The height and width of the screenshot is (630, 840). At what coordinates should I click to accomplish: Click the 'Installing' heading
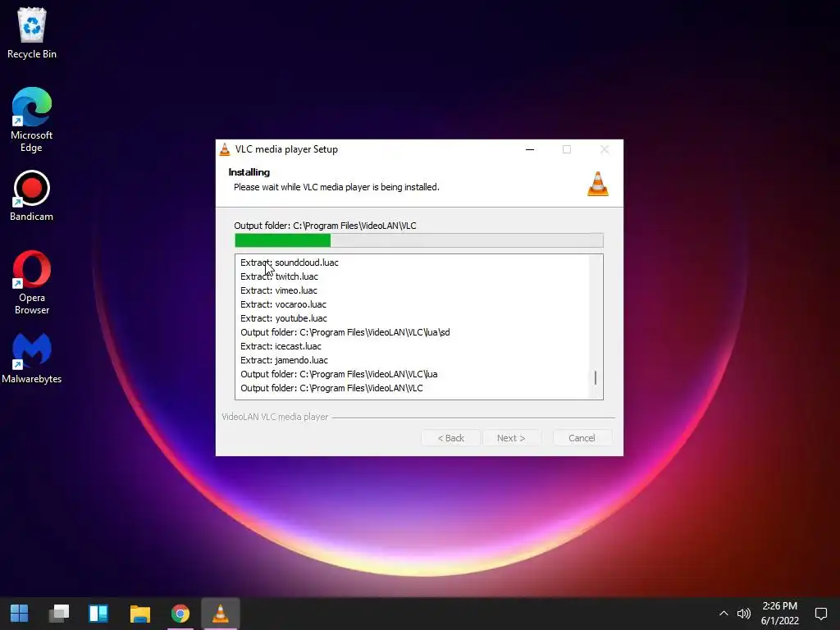[249, 172]
